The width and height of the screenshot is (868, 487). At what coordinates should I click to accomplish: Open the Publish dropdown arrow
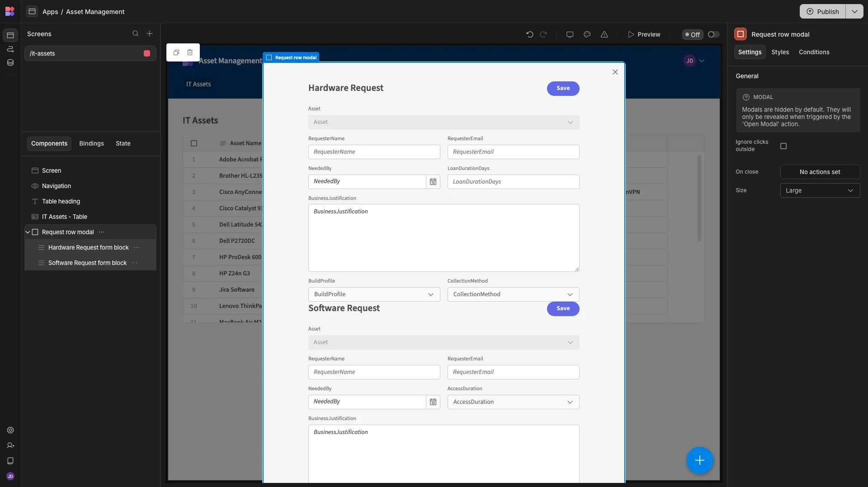click(854, 11)
